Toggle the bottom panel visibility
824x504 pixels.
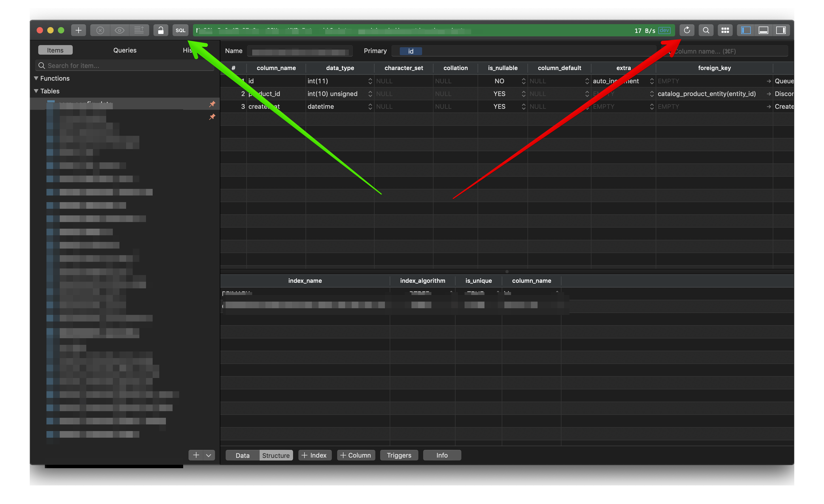(x=763, y=30)
